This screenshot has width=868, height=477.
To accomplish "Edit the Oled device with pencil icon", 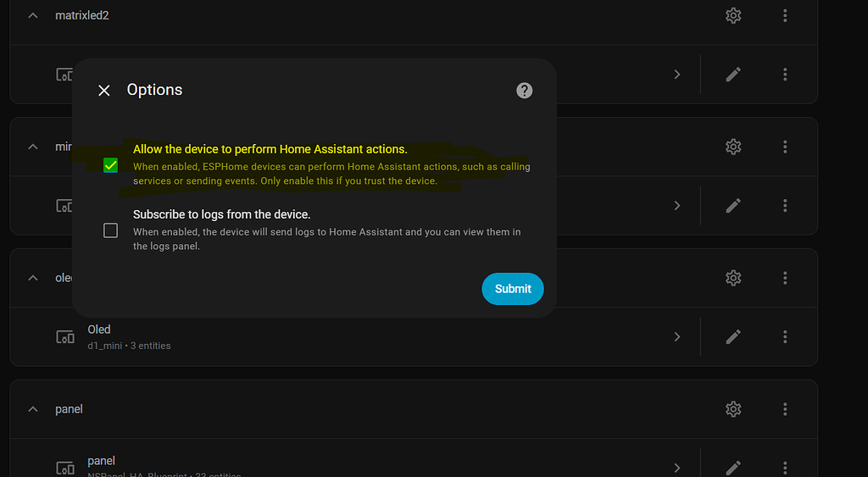I will 733,336.
